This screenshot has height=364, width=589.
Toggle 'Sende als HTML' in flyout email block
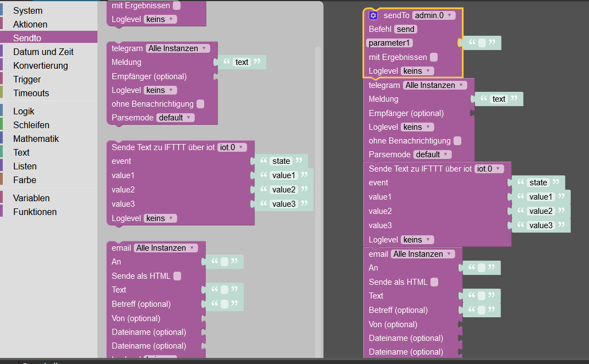(177, 276)
